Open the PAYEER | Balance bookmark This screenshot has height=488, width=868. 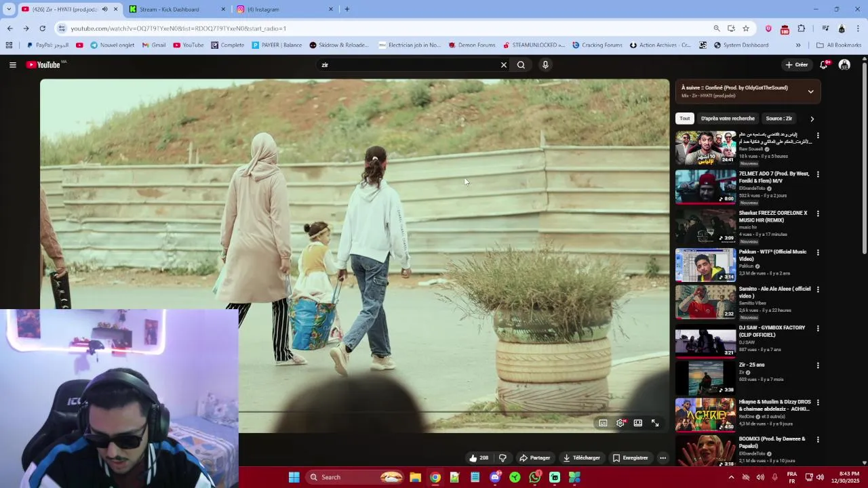[277, 45]
